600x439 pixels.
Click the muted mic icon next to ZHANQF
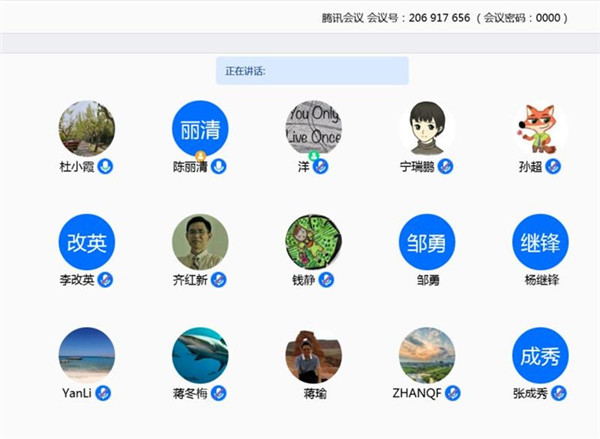(x=453, y=393)
